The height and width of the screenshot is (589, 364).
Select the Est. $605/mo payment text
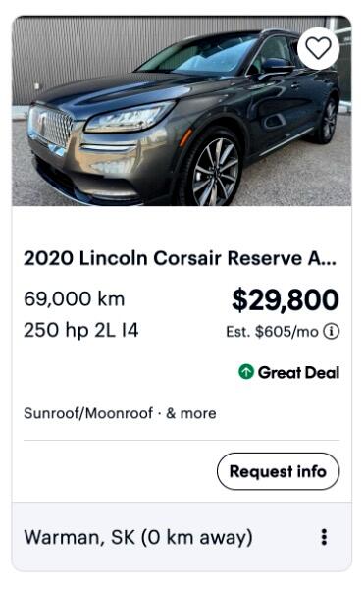click(x=272, y=332)
